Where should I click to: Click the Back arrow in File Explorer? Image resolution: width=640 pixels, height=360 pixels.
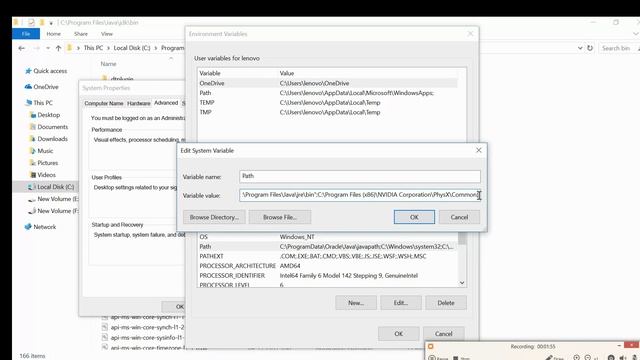pyautogui.click(x=22, y=48)
